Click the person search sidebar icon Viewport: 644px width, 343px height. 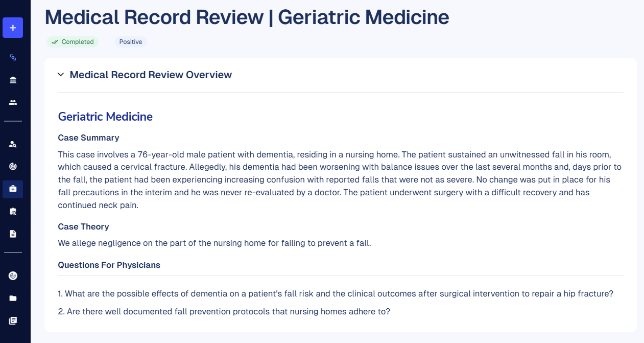coord(13,144)
